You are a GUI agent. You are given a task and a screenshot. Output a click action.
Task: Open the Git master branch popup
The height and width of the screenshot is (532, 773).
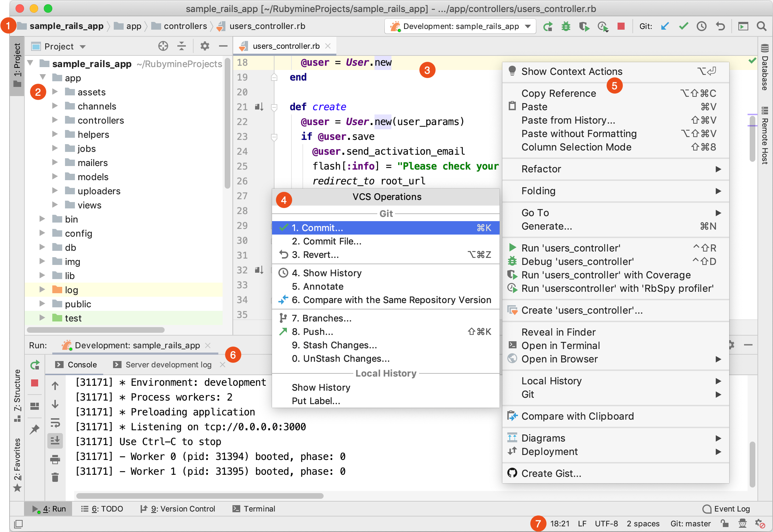pyautogui.click(x=690, y=524)
